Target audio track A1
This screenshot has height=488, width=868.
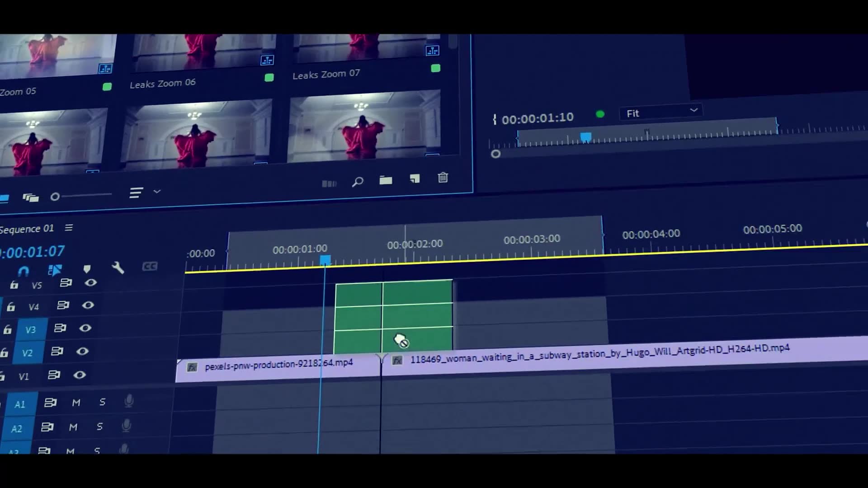click(x=20, y=404)
